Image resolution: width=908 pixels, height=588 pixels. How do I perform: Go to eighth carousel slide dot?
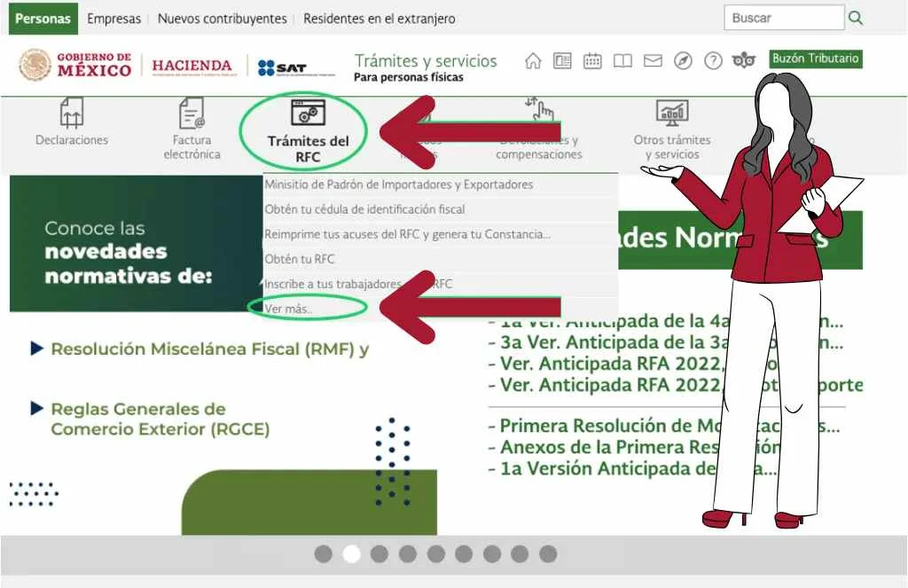tap(520, 553)
